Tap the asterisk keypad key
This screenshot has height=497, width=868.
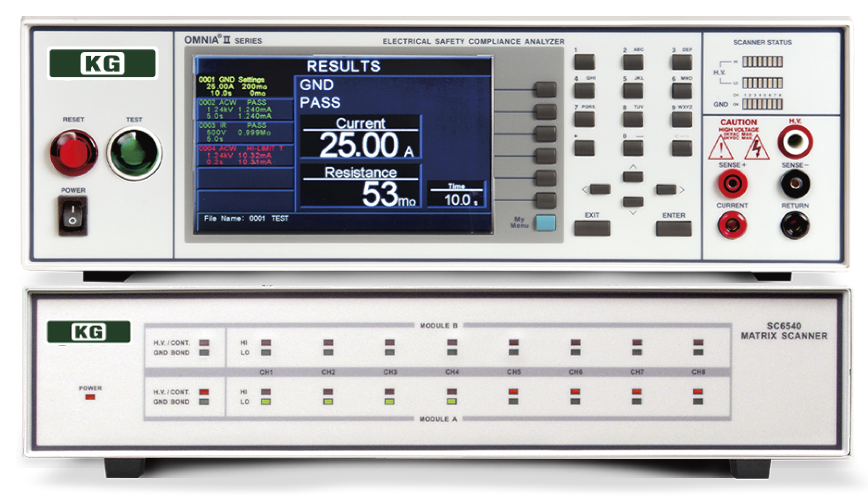tap(584, 148)
